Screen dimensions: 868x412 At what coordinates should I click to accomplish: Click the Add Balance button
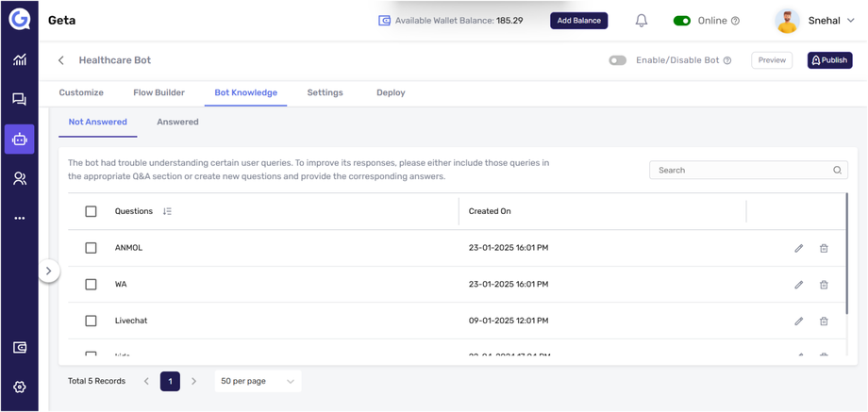(x=578, y=21)
